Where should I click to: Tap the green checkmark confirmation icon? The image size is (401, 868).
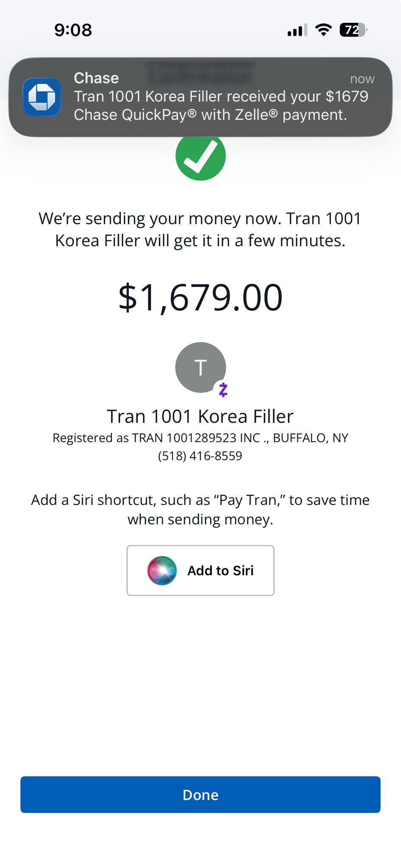[200, 156]
